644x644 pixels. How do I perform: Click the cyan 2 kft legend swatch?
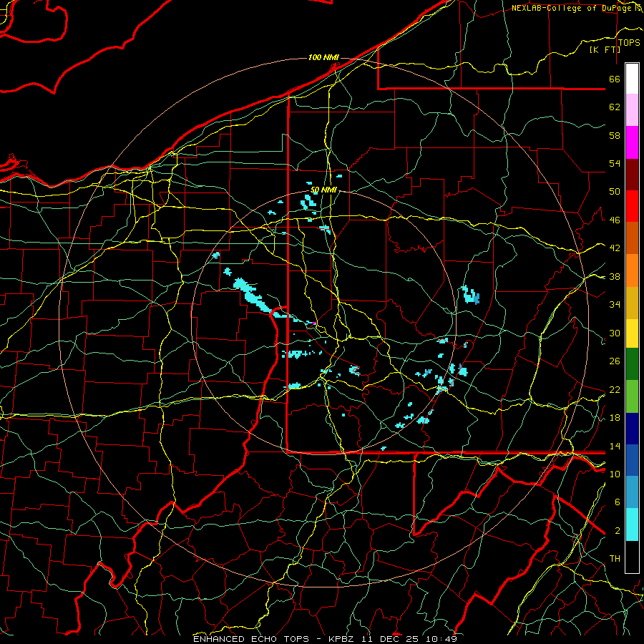click(x=632, y=525)
